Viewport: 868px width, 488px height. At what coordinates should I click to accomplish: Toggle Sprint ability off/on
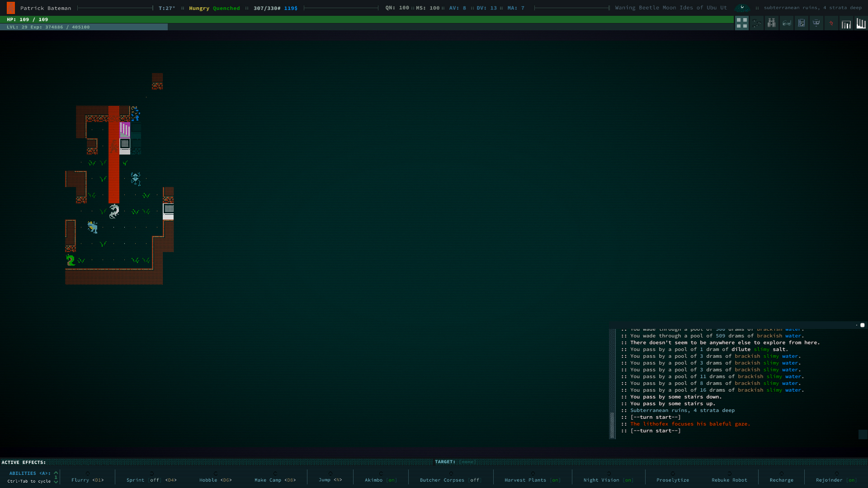(x=151, y=480)
